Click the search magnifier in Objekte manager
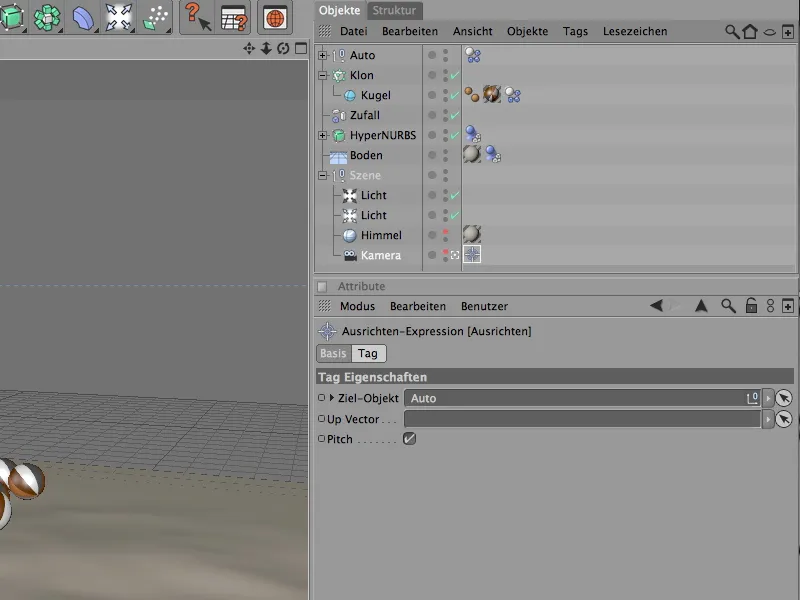Image resolution: width=800 pixels, height=600 pixels. click(x=732, y=32)
